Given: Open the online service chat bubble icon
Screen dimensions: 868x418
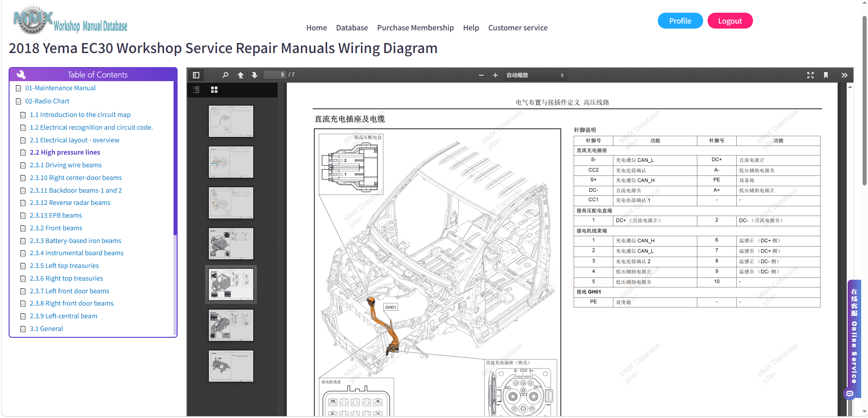Looking at the screenshot, I should [850, 394].
